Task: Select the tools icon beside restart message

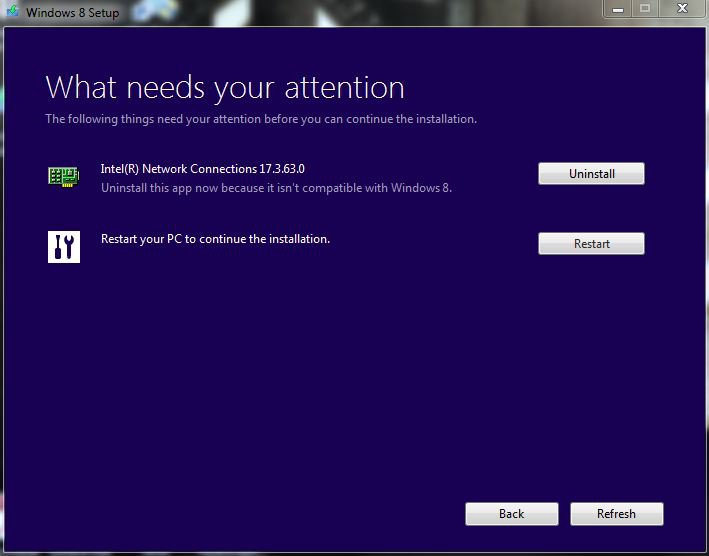Action: [64, 247]
